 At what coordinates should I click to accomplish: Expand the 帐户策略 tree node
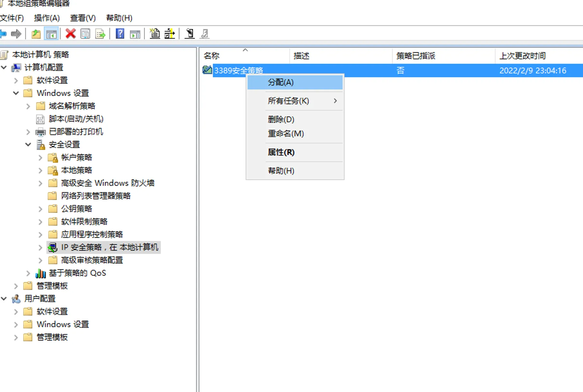tap(40, 157)
